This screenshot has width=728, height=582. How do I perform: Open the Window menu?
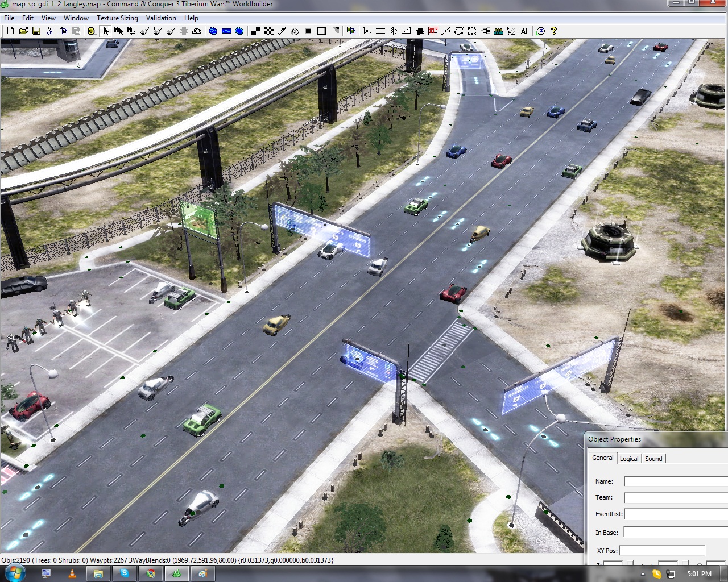[x=76, y=18]
